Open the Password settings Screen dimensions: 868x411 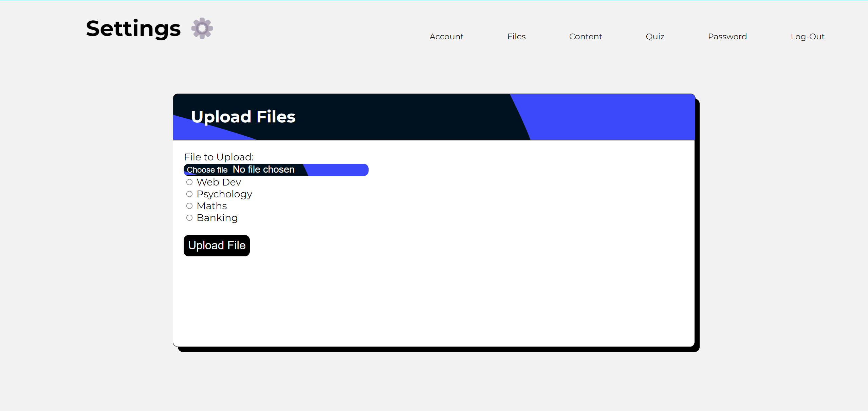(x=727, y=36)
